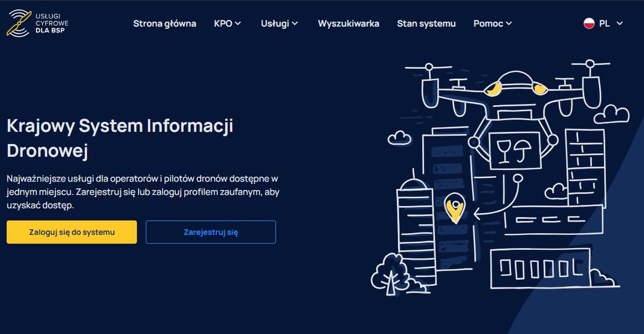Viewport: 644px width, 334px height.
Task: Select the Usługi navigation chevron
Action: tap(295, 23)
